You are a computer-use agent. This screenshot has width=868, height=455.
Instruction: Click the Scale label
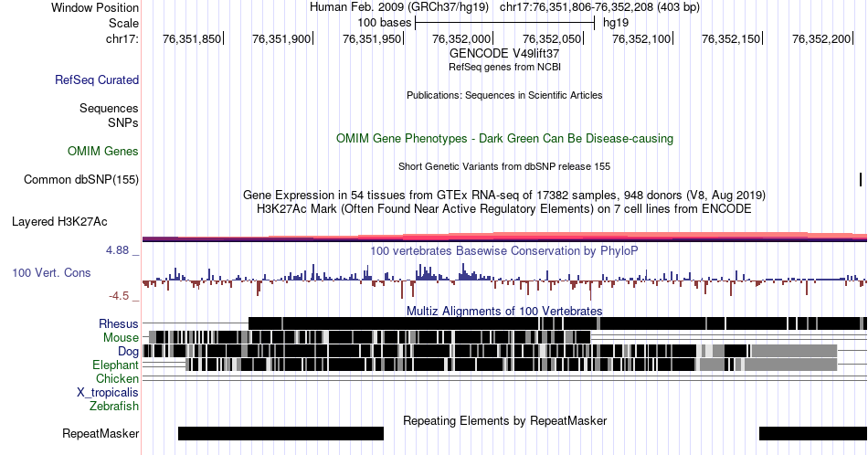coord(124,23)
